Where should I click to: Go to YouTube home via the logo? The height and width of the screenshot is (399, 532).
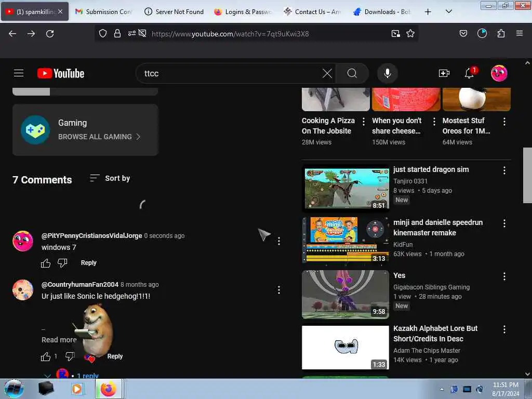61,73
